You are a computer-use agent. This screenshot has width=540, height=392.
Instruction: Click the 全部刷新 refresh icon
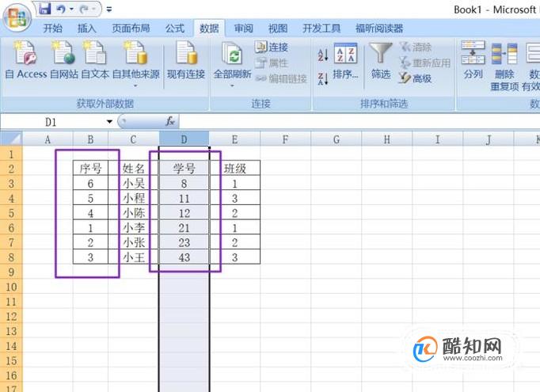tap(232, 53)
